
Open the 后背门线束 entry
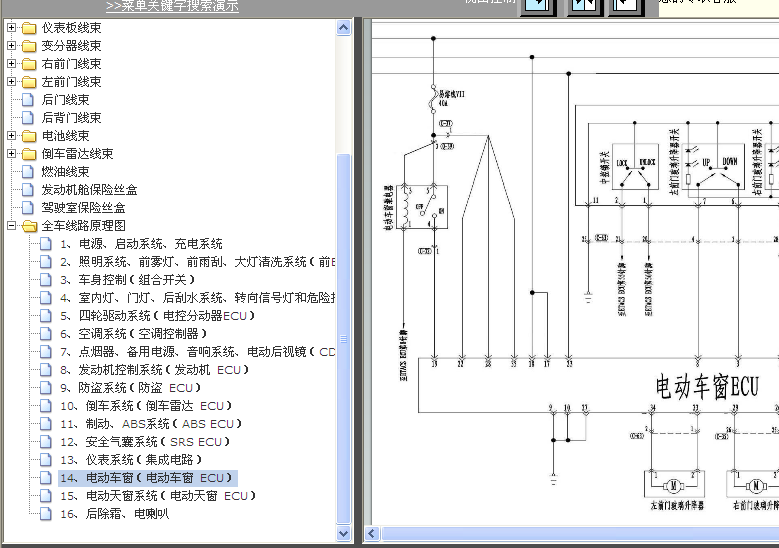pyautogui.click(x=72, y=118)
